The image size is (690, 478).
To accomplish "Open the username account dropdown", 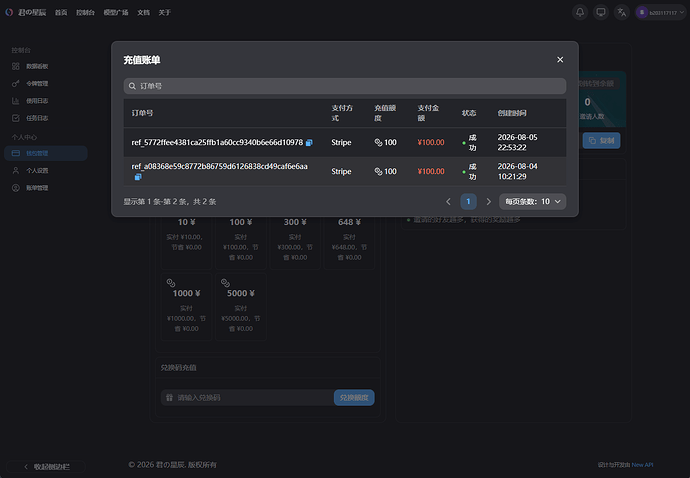I will pos(661,13).
